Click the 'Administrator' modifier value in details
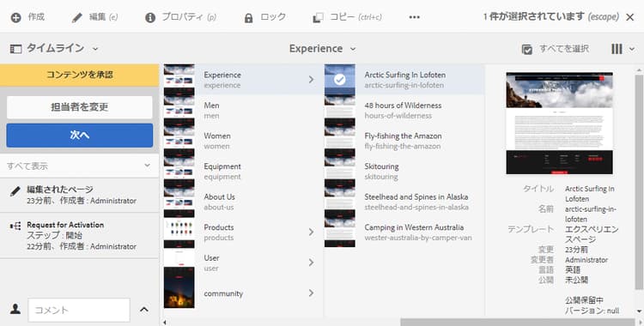Image resolution: width=644 pixels, height=326 pixels. tap(586, 260)
